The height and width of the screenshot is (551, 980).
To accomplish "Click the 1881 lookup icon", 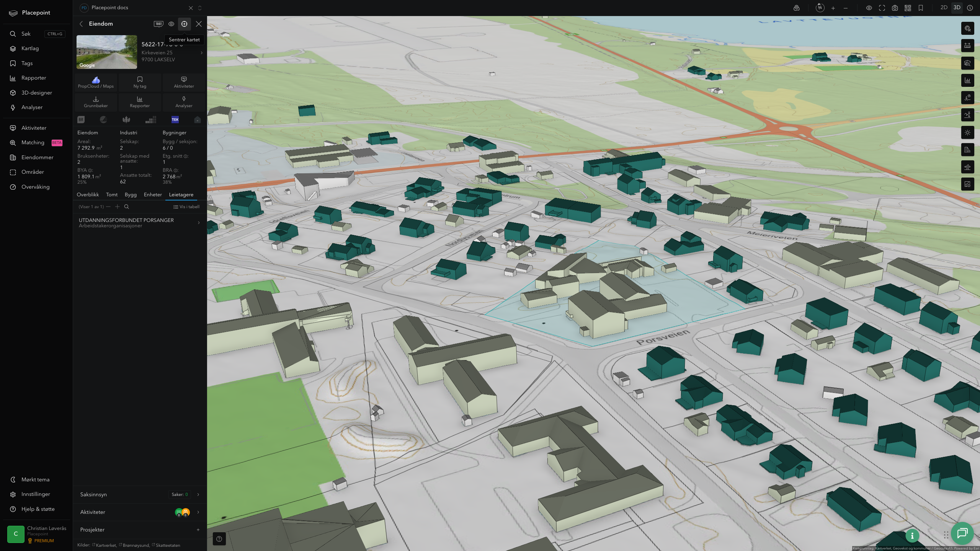I will [x=158, y=24].
